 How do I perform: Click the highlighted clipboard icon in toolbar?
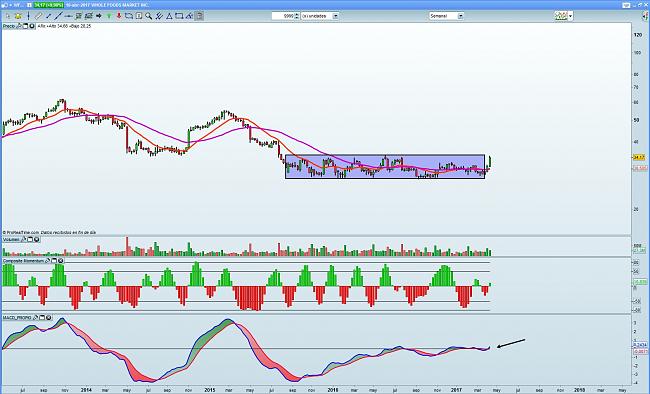coord(199,16)
